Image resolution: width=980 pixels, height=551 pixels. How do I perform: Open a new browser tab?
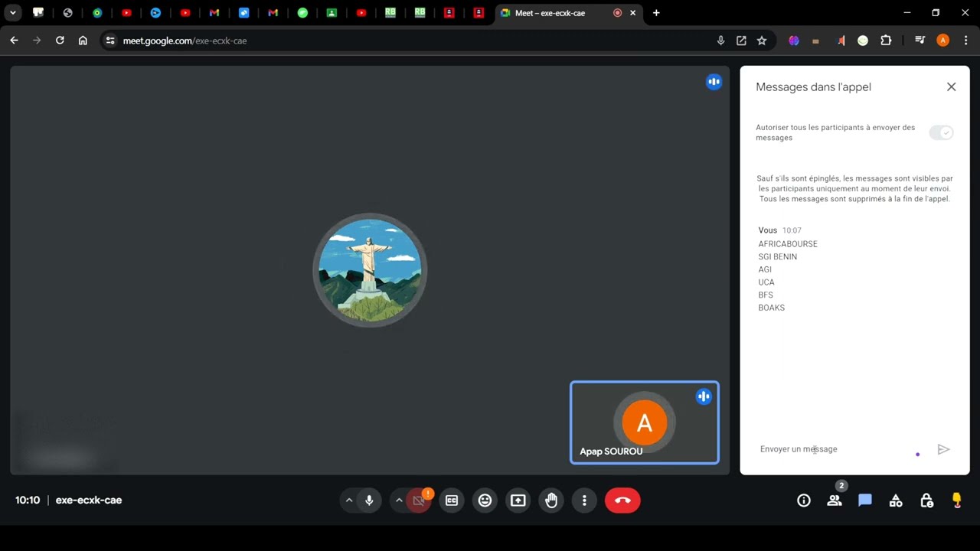(x=656, y=13)
